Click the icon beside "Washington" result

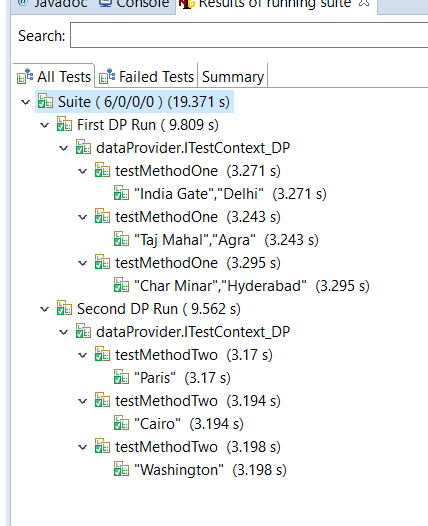click(x=121, y=470)
